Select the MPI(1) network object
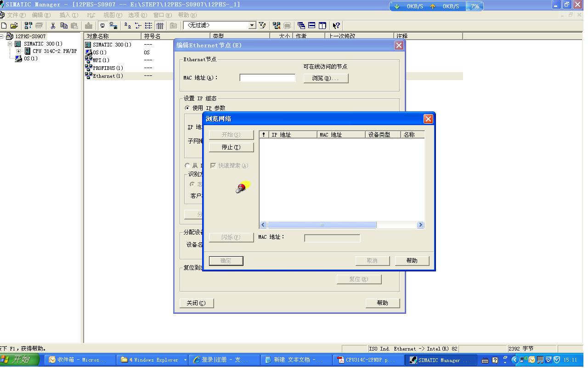 (101, 60)
